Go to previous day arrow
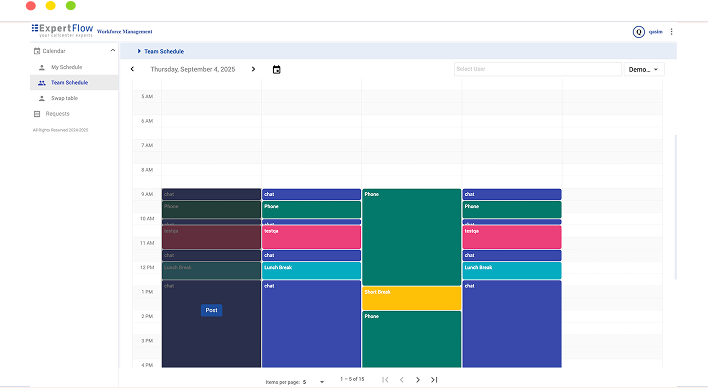Image resolution: width=708 pixels, height=388 pixels. tap(132, 69)
